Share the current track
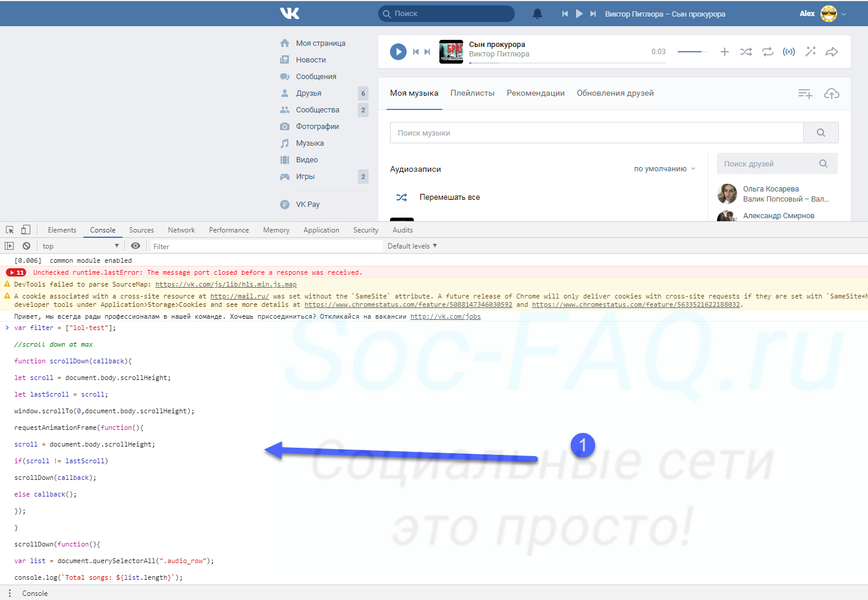The height and width of the screenshot is (600, 868). (x=832, y=52)
